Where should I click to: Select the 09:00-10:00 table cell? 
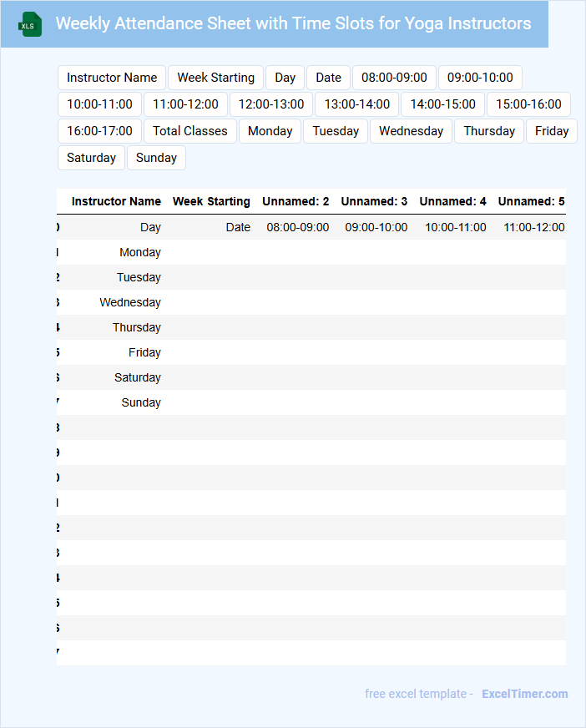(376, 227)
